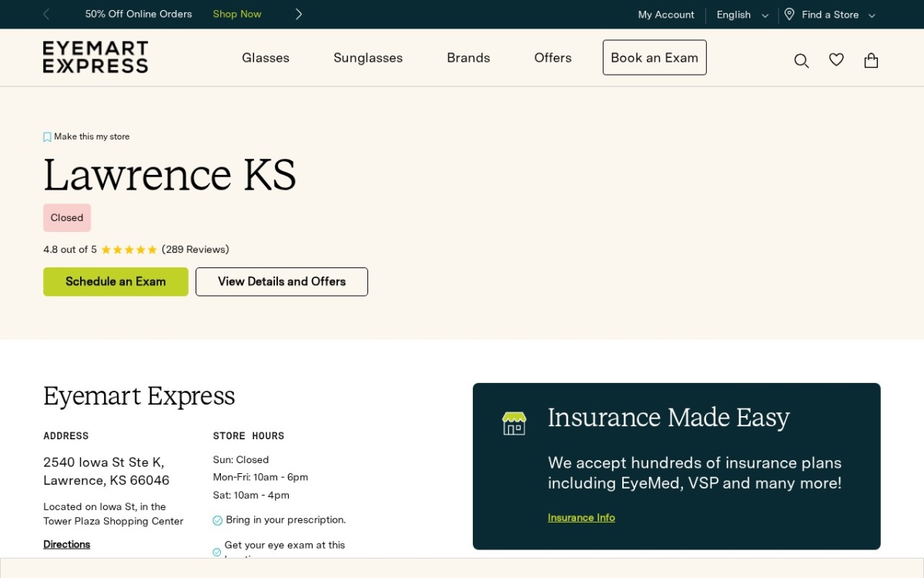Open the Directions link

pyautogui.click(x=67, y=544)
